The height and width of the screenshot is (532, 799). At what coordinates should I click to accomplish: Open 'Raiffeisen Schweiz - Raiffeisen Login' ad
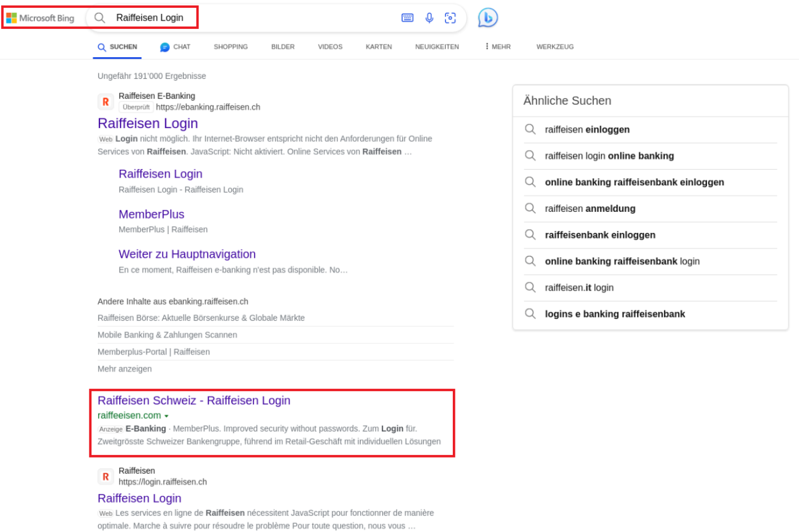pos(194,401)
